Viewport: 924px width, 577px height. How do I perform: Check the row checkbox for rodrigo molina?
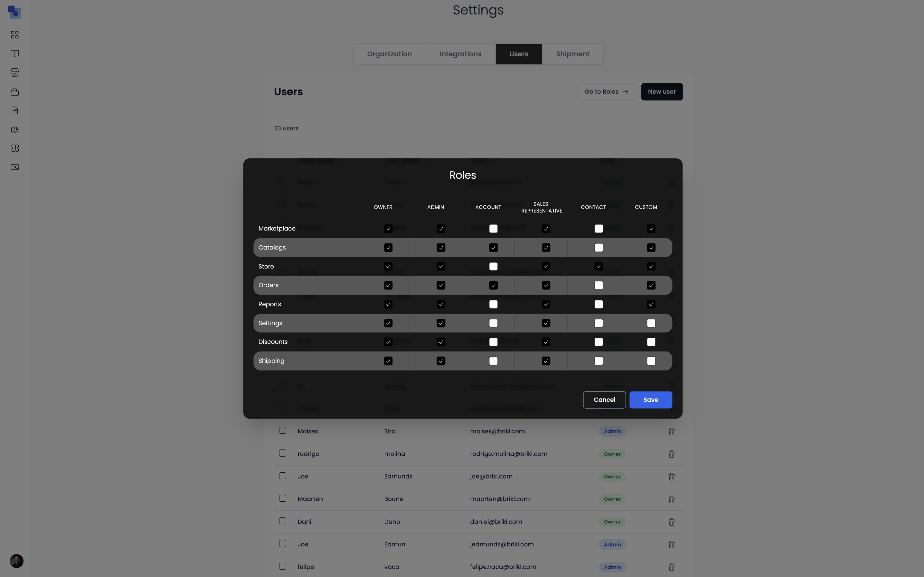point(282,453)
